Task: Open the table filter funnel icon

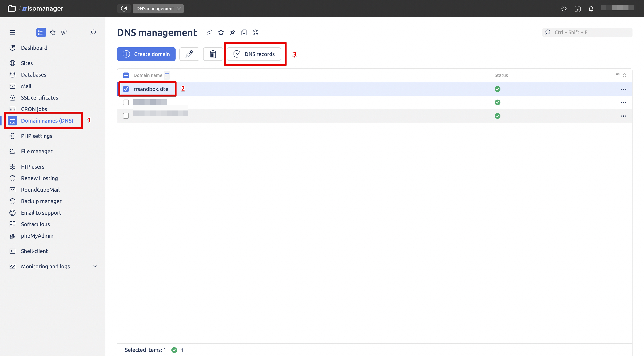Action: pyautogui.click(x=618, y=75)
